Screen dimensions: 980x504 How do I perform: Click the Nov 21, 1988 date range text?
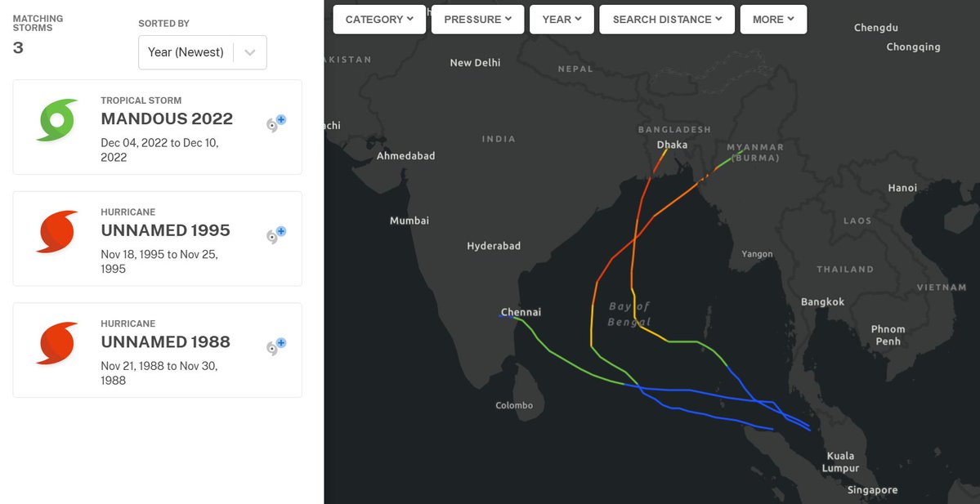159,373
